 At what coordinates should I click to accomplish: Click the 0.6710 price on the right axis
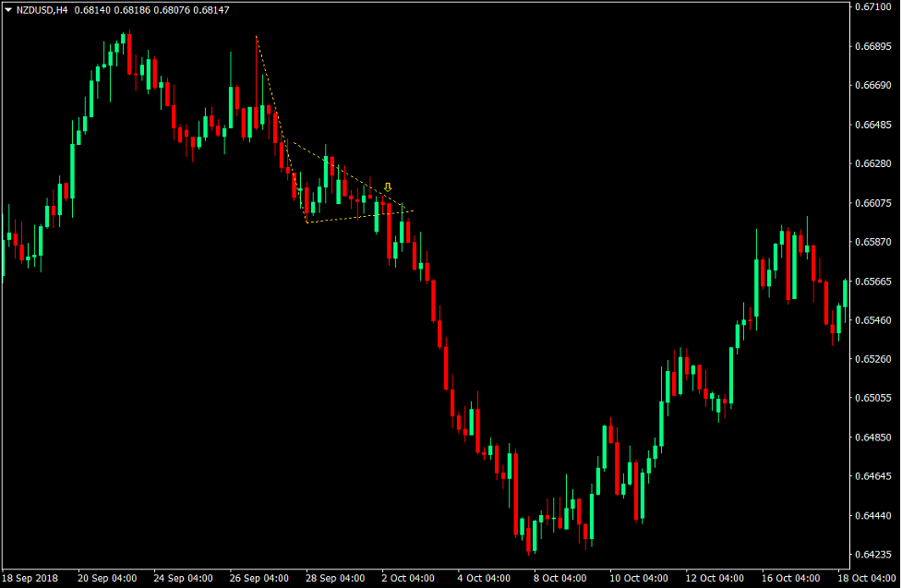[x=872, y=8]
